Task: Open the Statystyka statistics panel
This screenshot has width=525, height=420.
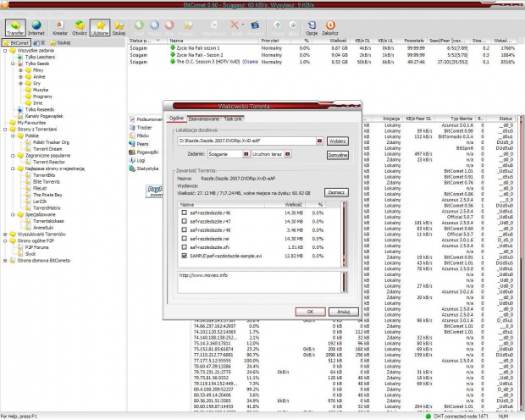Action: pyautogui.click(x=144, y=169)
